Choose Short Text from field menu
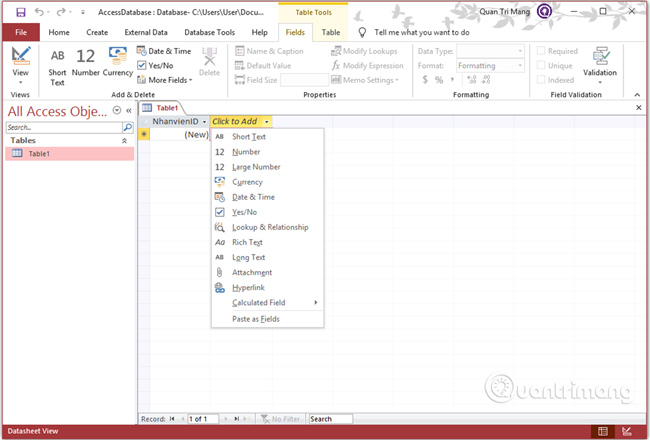This screenshot has height=440, width=650. point(267,136)
